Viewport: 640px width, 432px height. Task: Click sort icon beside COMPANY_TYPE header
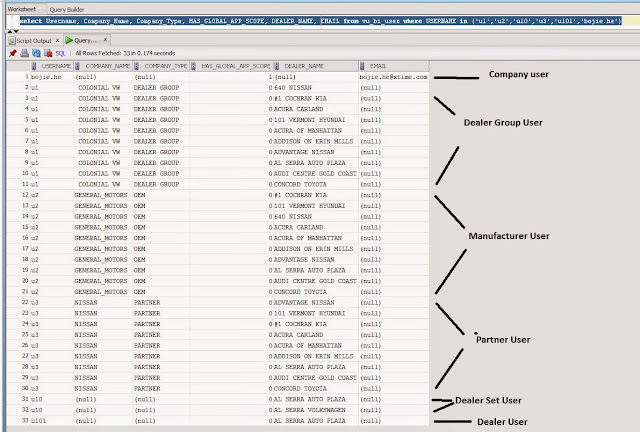point(136,66)
